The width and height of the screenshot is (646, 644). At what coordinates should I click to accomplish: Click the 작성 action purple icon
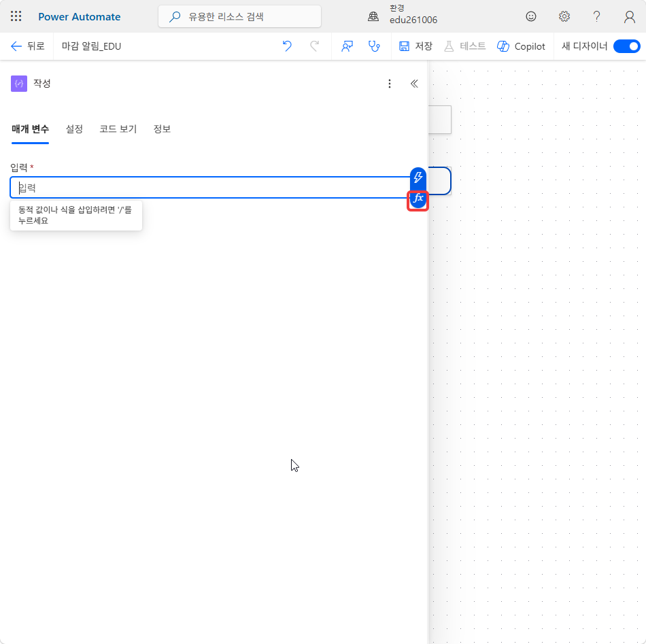coord(19,84)
